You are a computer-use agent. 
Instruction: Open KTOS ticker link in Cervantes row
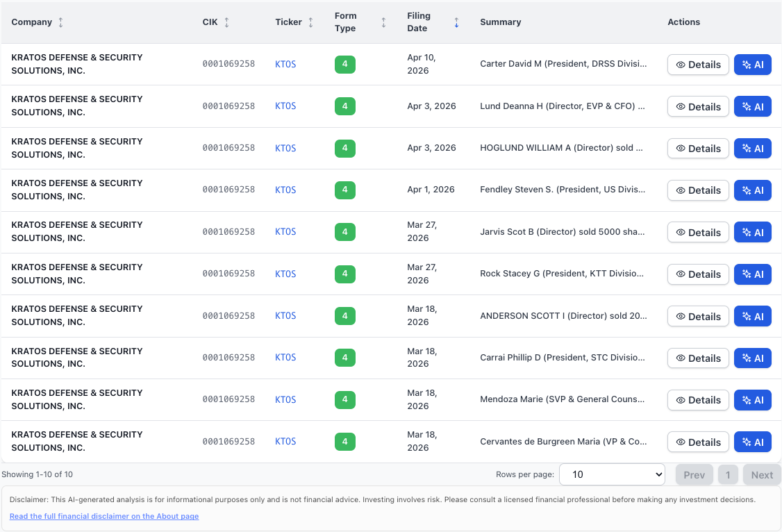coord(285,441)
